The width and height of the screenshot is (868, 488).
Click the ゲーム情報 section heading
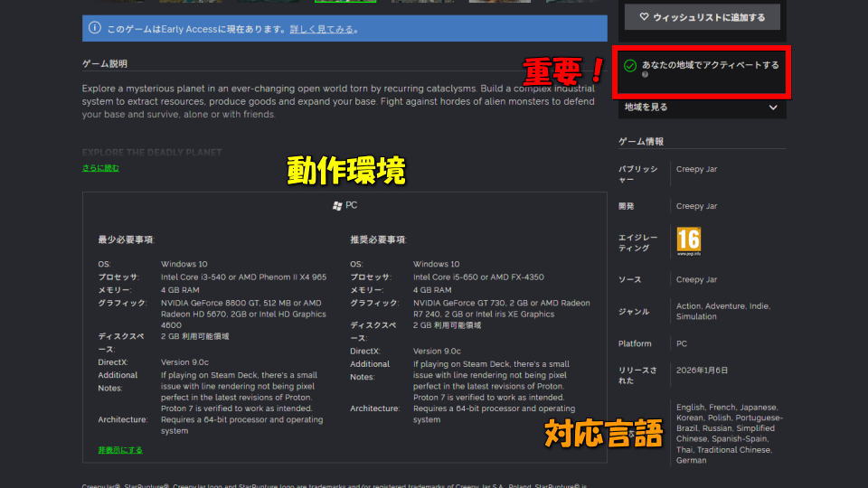tap(641, 142)
